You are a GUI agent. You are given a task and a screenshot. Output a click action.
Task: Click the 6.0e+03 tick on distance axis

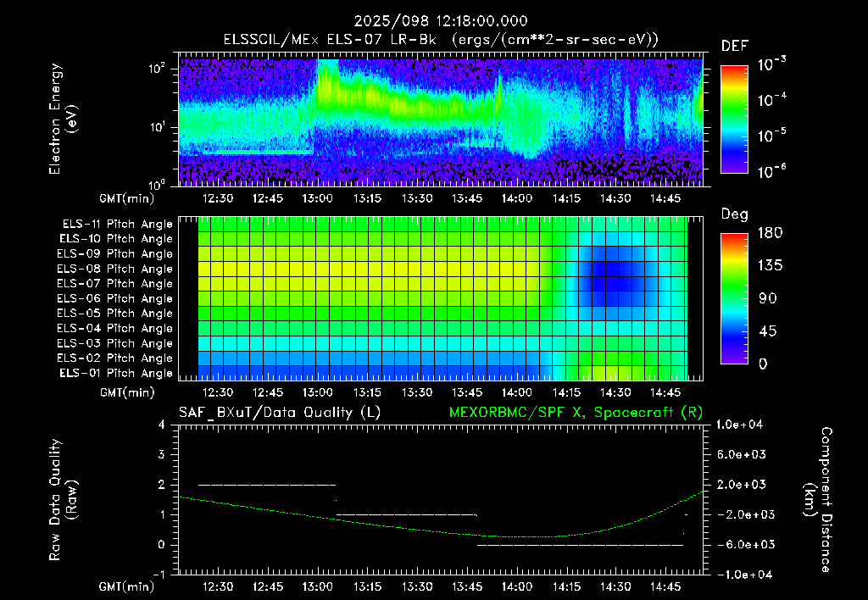pos(742,454)
